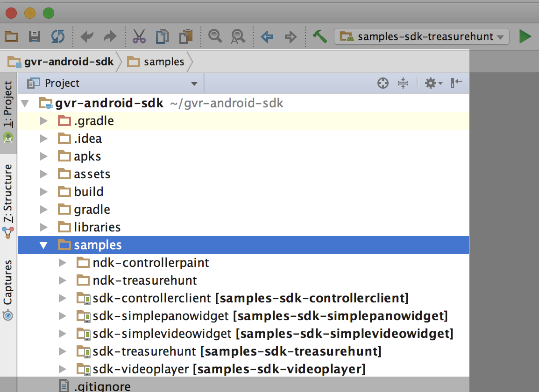Click the Paste clipboard icon
Image resolution: width=539 pixels, height=392 pixels.
(186, 36)
